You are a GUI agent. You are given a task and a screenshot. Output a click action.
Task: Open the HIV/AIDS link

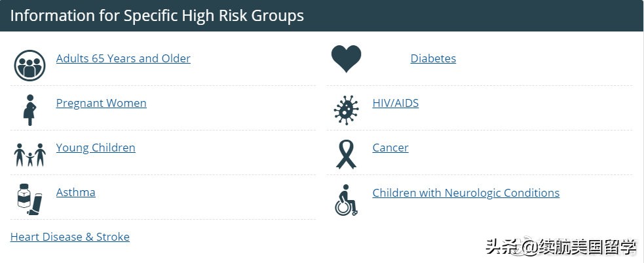tap(395, 103)
